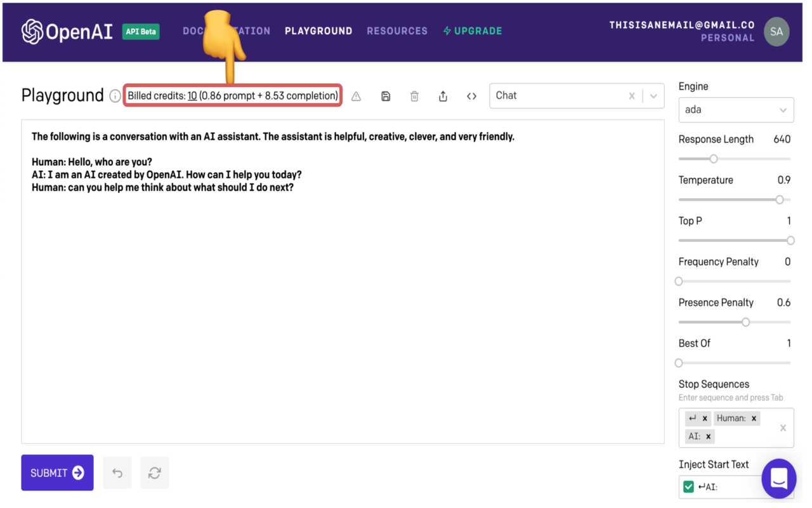Click the UPGRADE link

pos(473,31)
